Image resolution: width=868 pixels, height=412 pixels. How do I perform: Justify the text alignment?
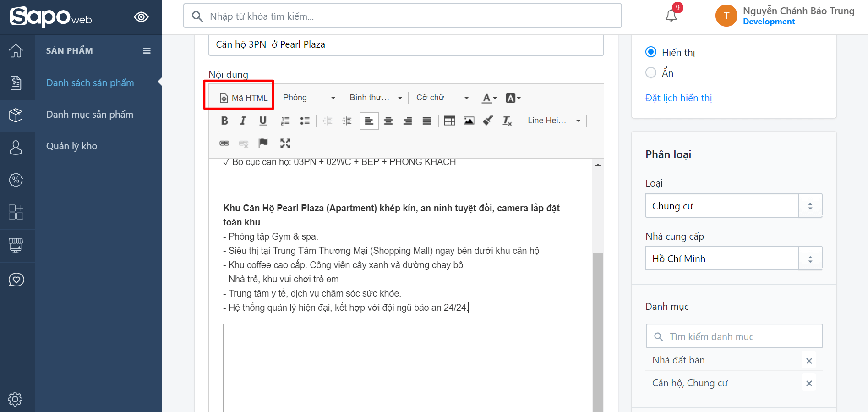427,121
